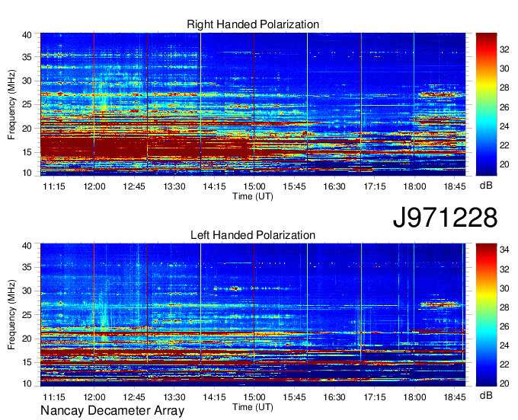Click the 15:00 red vertical marker in Left Handed spectrogram
Screen dimensions: 518x420
click(x=254, y=313)
